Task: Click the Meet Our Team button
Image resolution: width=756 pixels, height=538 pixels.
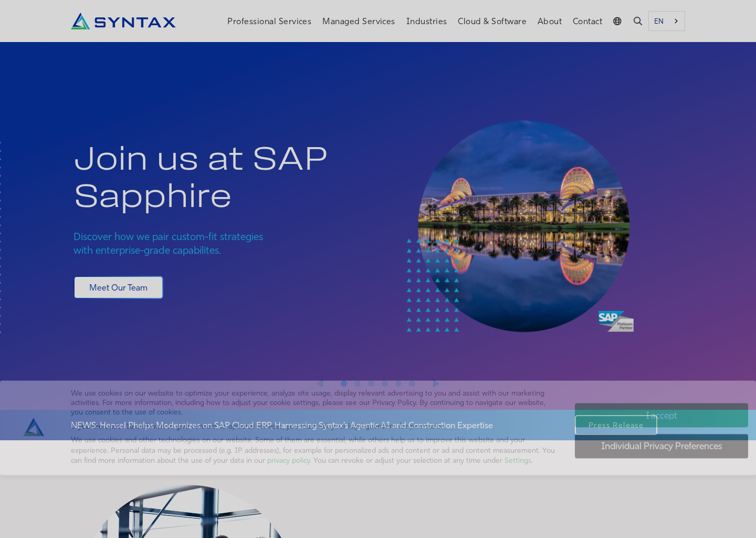Action: coord(119,287)
